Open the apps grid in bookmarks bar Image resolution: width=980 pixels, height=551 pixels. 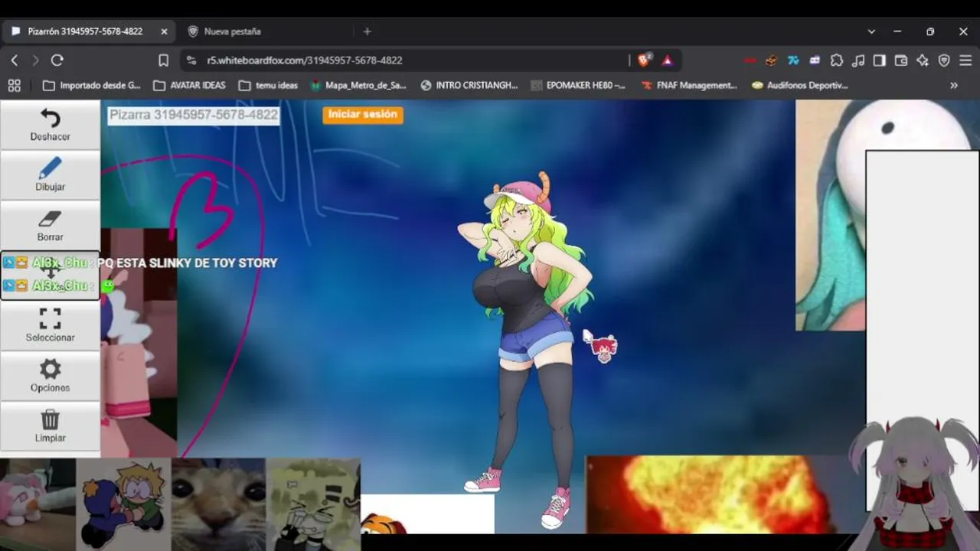[14, 85]
